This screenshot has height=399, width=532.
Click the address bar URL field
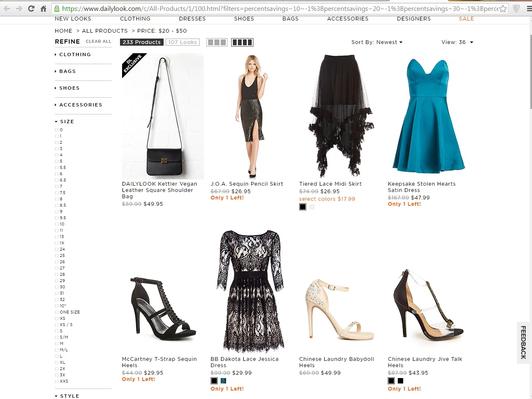click(x=280, y=8)
